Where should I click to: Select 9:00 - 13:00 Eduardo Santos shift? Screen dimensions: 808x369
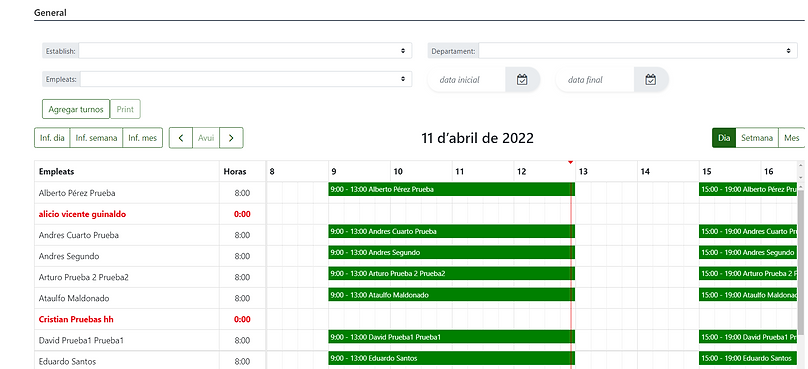(451, 358)
